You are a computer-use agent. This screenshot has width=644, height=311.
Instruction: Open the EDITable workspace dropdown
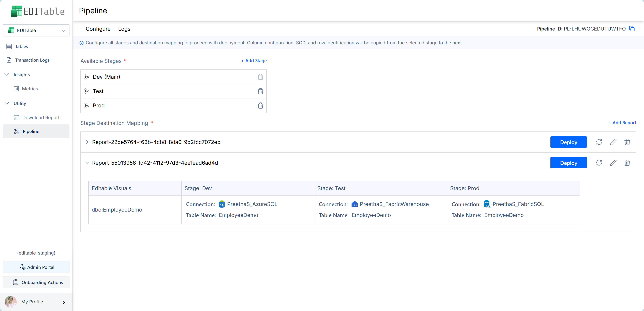[x=36, y=30]
